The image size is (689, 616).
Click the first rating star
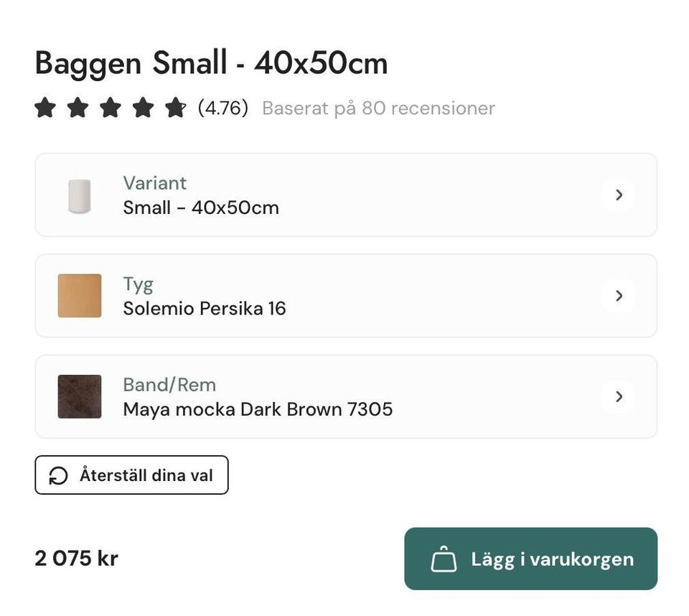(45, 108)
